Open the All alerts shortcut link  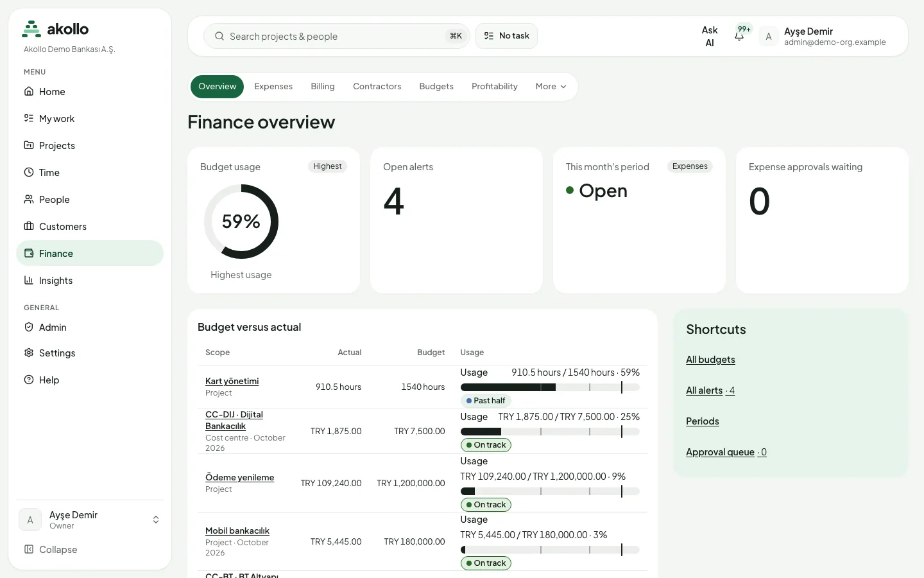pos(710,390)
